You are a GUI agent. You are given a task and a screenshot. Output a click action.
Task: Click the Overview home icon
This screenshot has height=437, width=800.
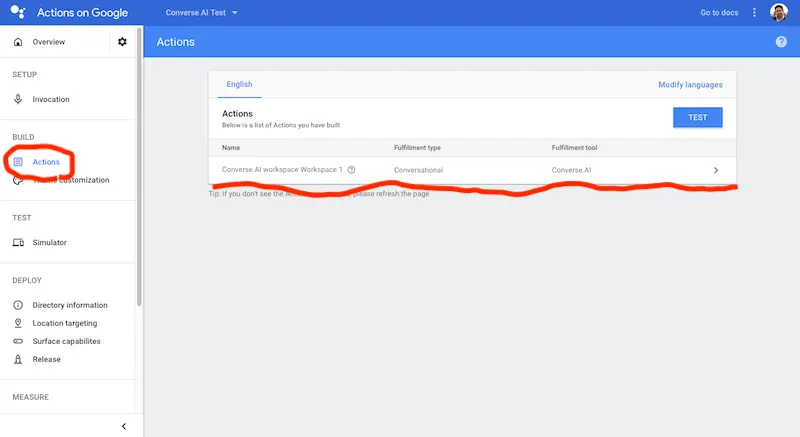click(x=18, y=42)
